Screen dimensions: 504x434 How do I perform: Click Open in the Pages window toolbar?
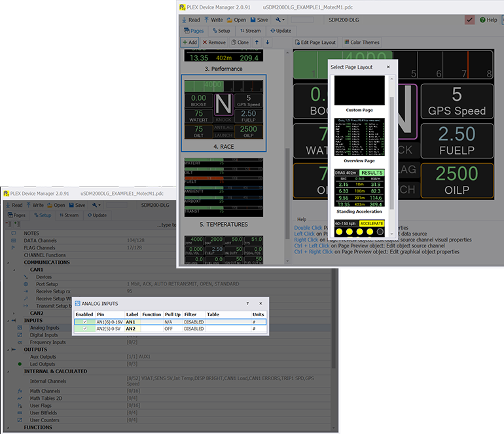click(x=236, y=20)
